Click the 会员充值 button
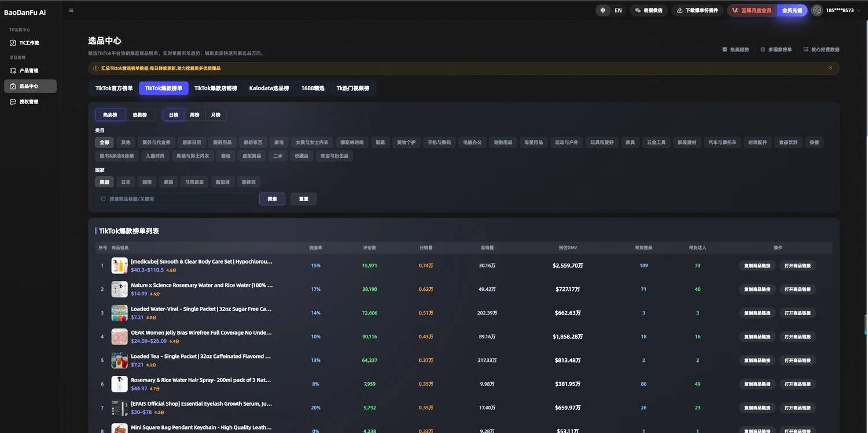Image resolution: width=868 pixels, height=433 pixels. 792,10
